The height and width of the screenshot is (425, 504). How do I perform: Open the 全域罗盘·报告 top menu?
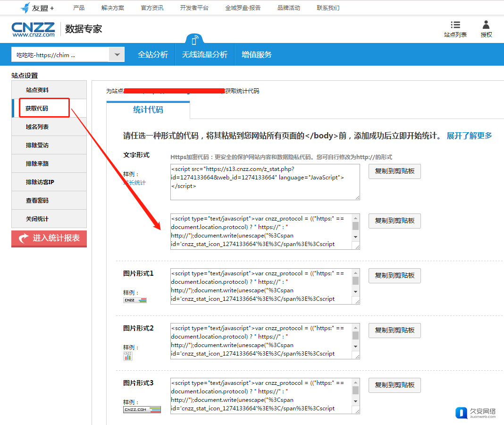[243, 8]
